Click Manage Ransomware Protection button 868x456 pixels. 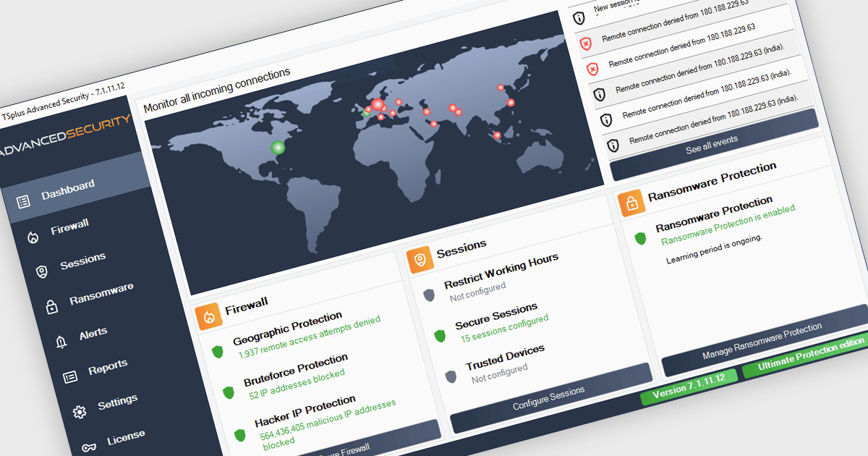[763, 342]
